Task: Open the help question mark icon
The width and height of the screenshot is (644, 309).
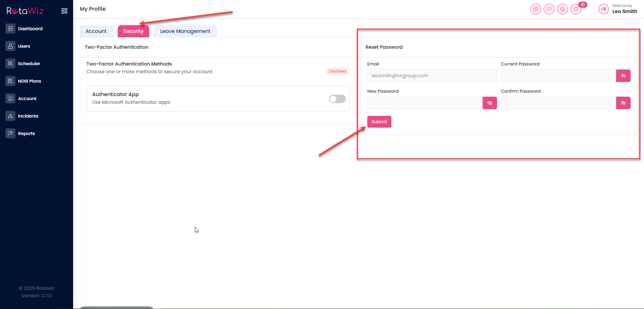Action: [536, 9]
